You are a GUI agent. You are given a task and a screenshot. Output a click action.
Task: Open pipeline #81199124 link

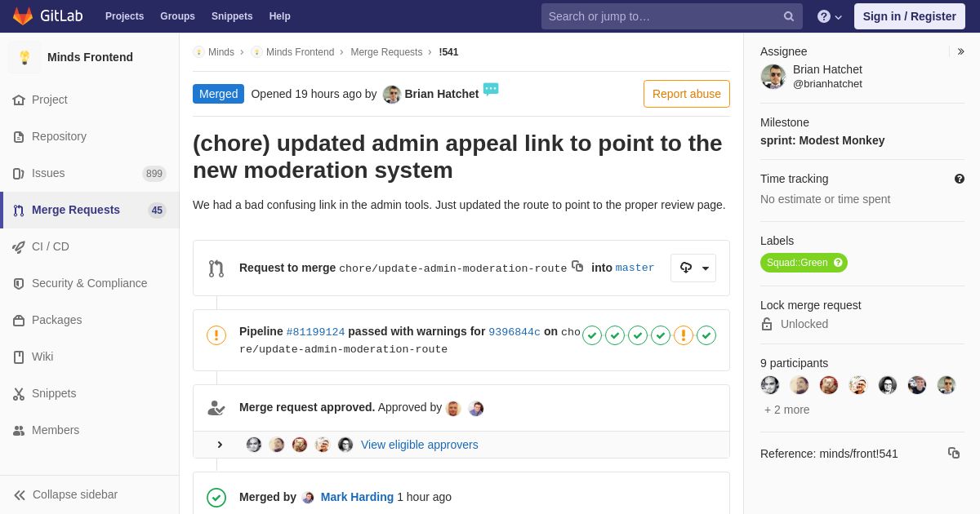point(315,332)
